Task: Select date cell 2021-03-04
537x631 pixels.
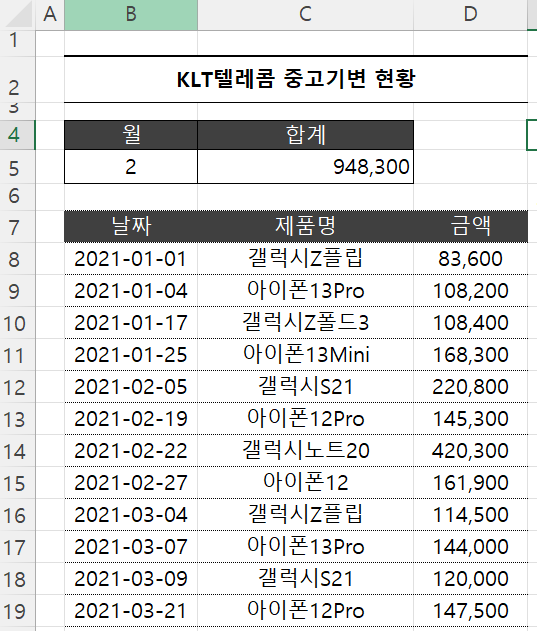Action: coord(131,515)
